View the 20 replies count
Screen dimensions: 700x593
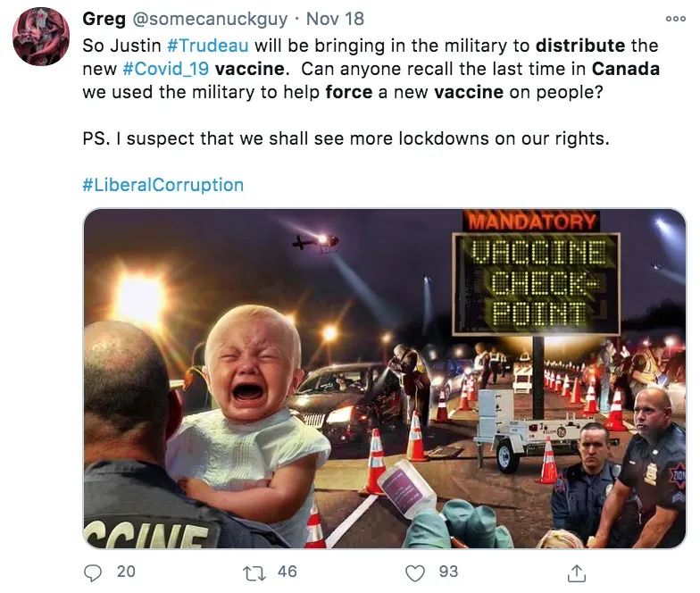(x=126, y=572)
